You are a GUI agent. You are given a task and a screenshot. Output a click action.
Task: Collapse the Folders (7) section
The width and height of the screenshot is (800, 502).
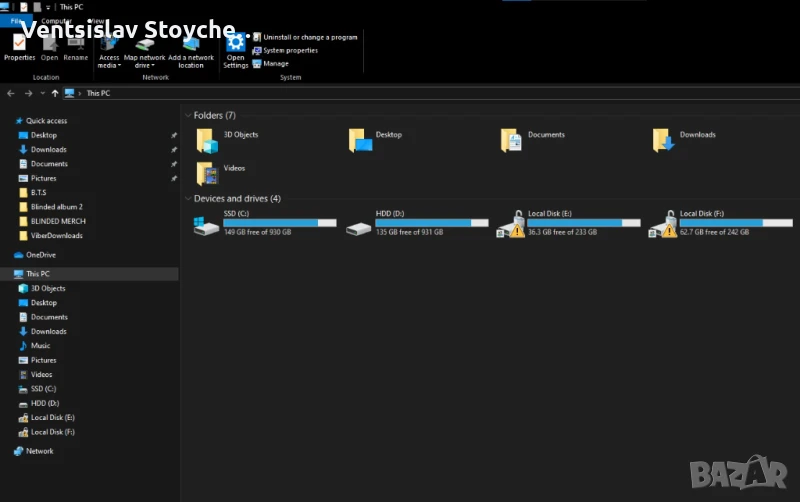(x=188, y=116)
